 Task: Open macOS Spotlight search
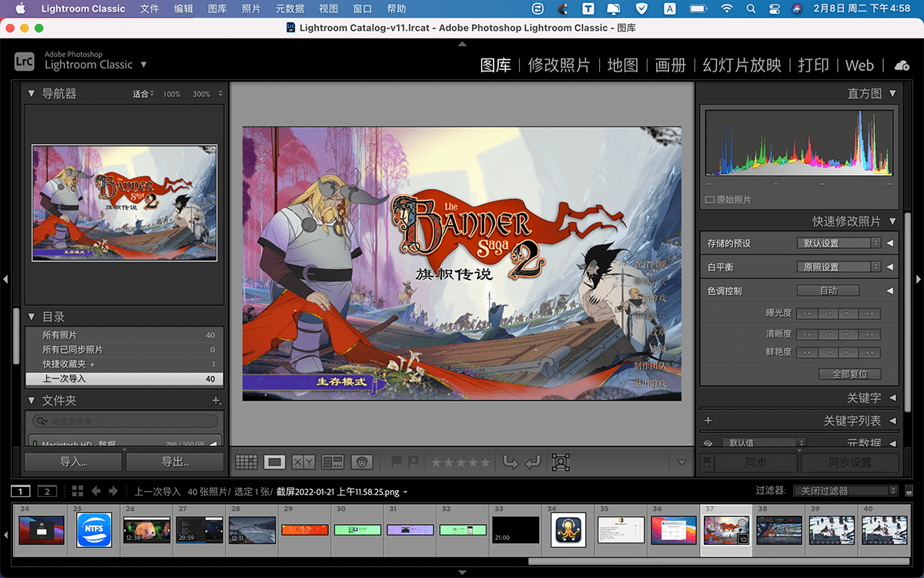tap(751, 8)
